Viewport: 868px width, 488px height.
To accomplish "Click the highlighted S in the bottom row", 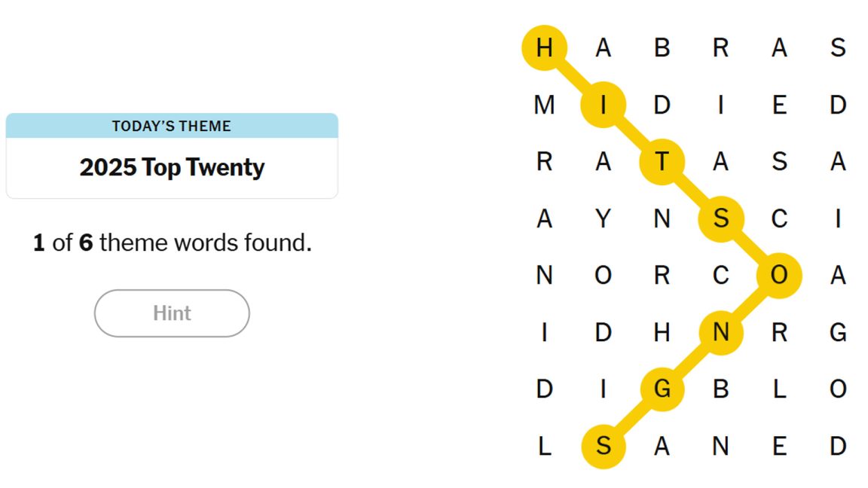I will click(603, 446).
